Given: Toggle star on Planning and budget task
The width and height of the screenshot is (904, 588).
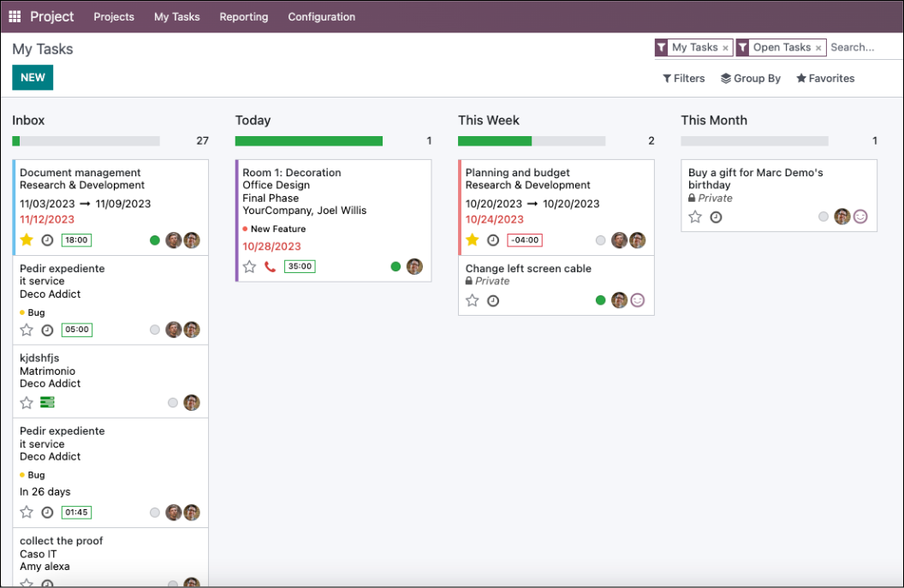Looking at the screenshot, I should pyautogui.click(x=472, y=240).
